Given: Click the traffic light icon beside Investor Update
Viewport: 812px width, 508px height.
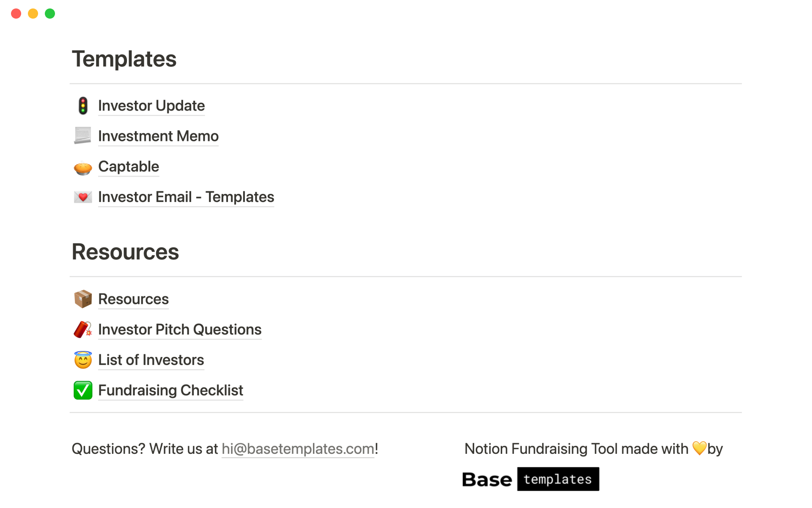Looking at the screenshot, I should click(83, 106).
